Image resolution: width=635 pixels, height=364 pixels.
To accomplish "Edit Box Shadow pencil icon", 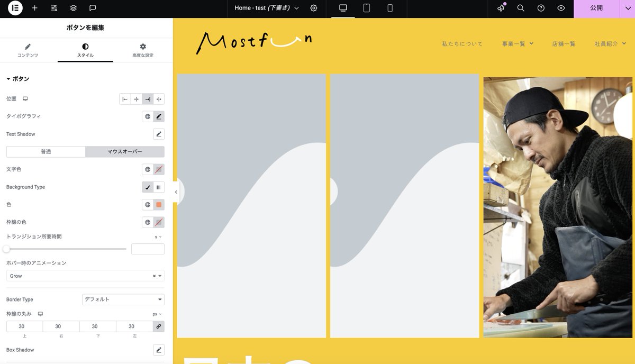I will pos(159,350).
